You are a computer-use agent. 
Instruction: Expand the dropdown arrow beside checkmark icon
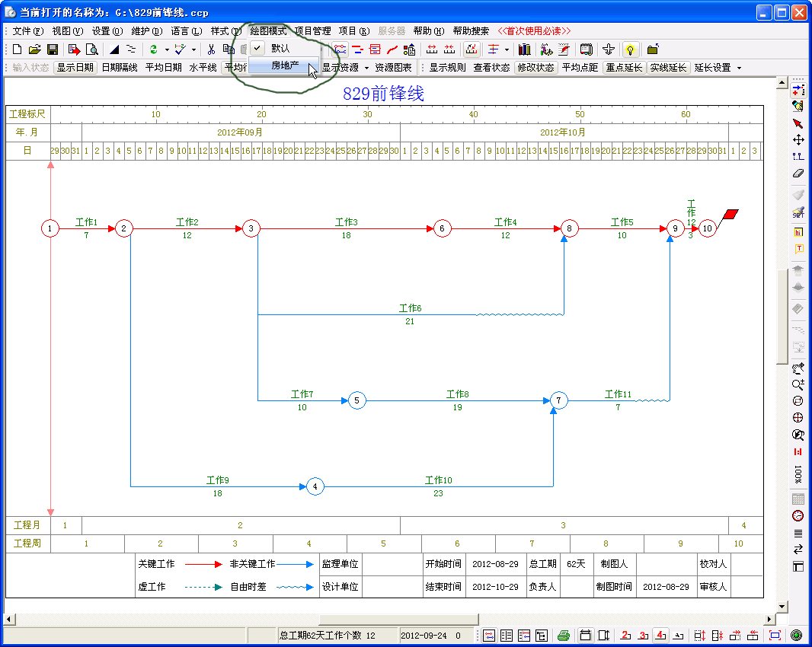click(193, 49)
